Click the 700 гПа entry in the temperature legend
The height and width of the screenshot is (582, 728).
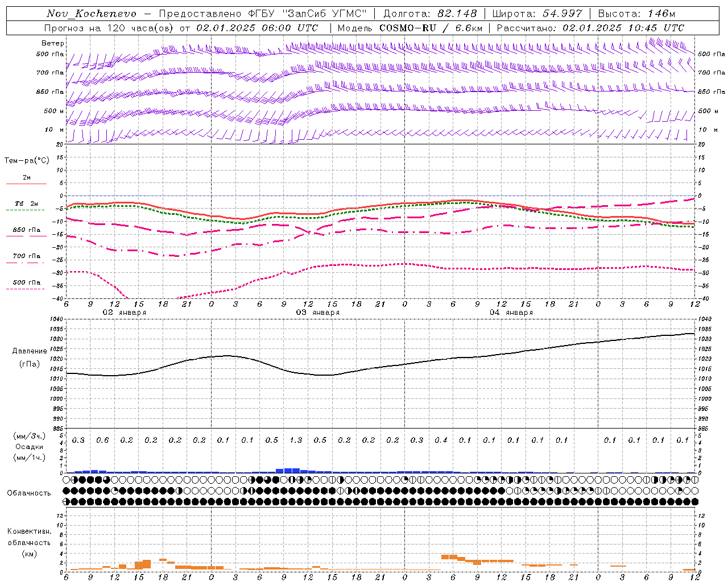[x=27, y=256]
